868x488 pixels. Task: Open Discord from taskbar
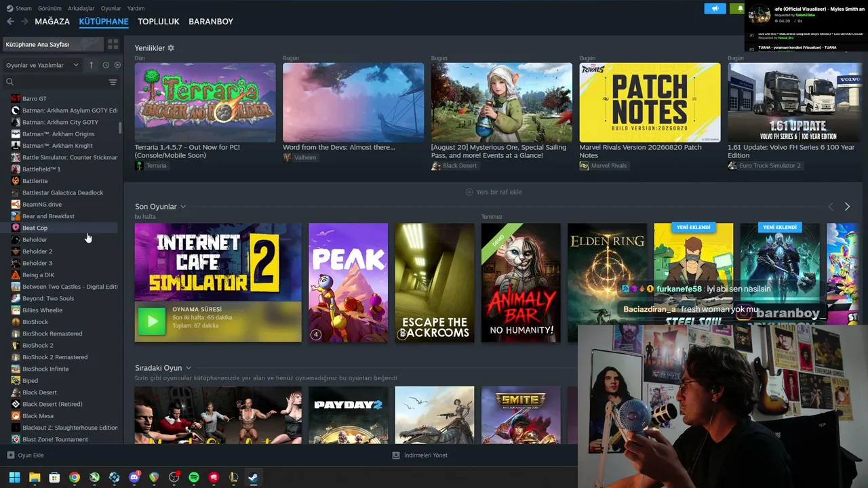coord(134,477)
